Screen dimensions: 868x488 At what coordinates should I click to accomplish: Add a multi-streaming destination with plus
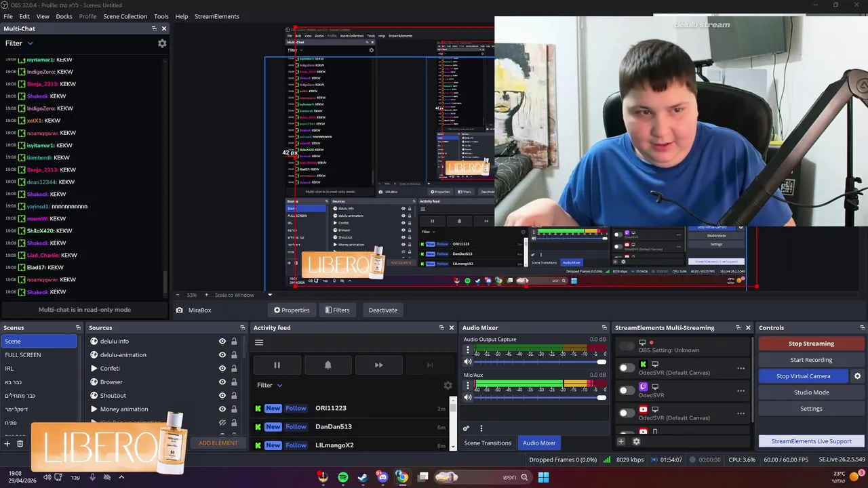coord(620,441)
